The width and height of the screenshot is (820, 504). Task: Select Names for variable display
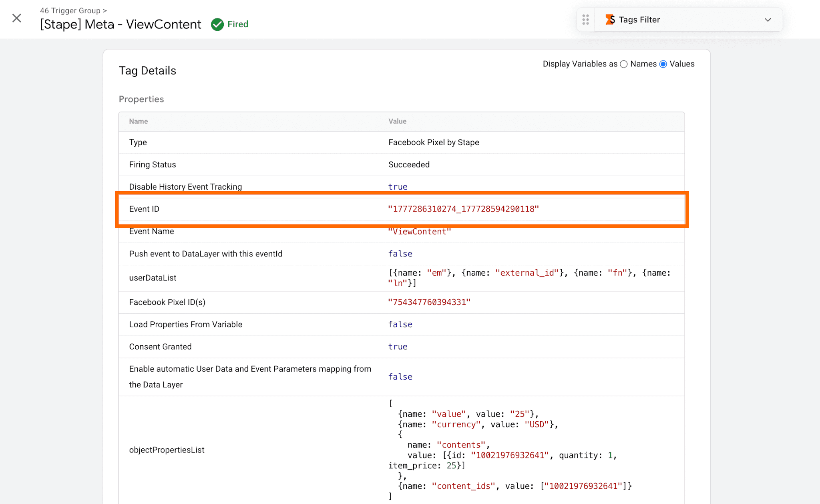[x=624, y=64]
